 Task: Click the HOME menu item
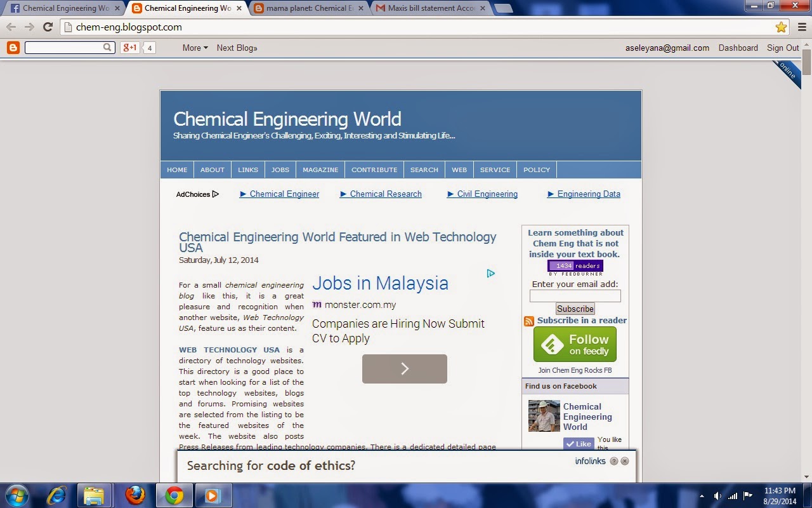pos(177,170)
